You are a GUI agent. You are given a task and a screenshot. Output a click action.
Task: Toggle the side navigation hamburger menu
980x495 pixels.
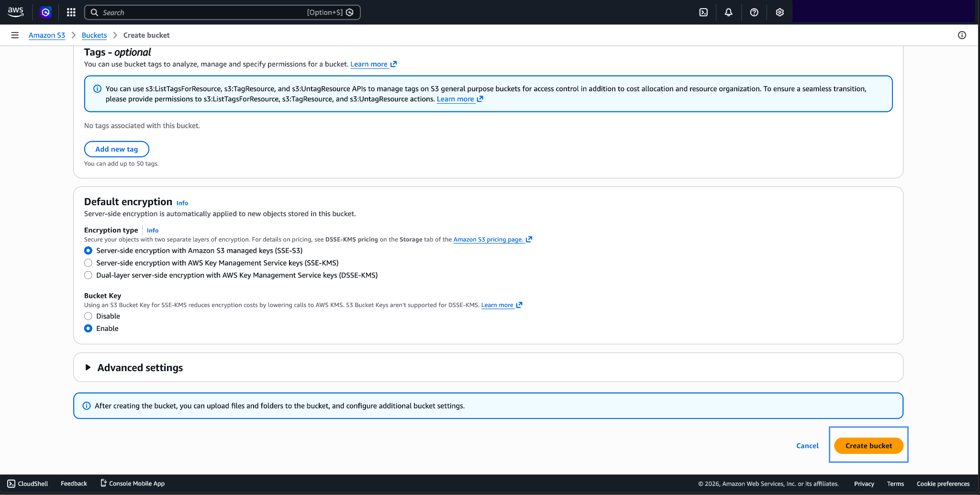15,35
